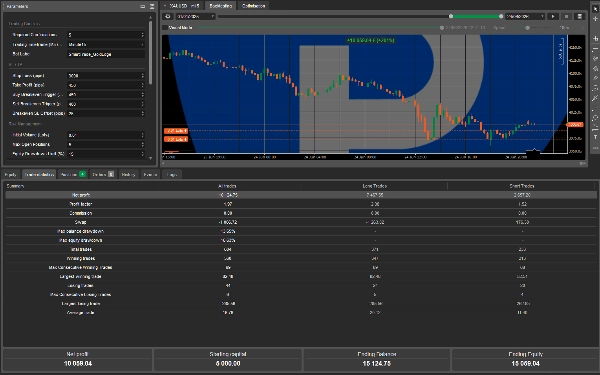Select the ellipse shape drawing tool
Image resolution: width=600 pixels, height=375 pixels.
point(595,118)
